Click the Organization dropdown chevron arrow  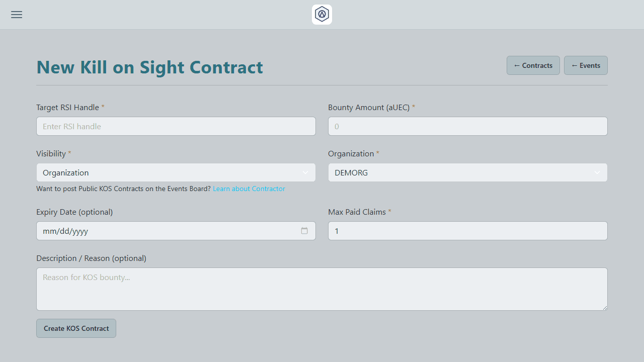[x=597, y=172]
